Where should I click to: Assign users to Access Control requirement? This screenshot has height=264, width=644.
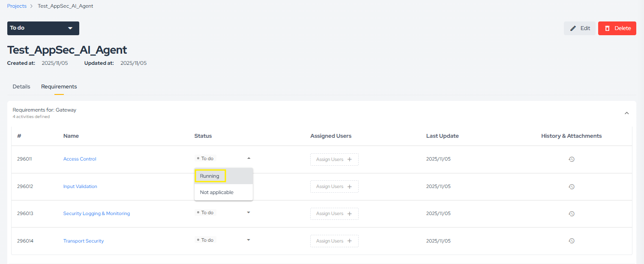click(x=334, y=159)
